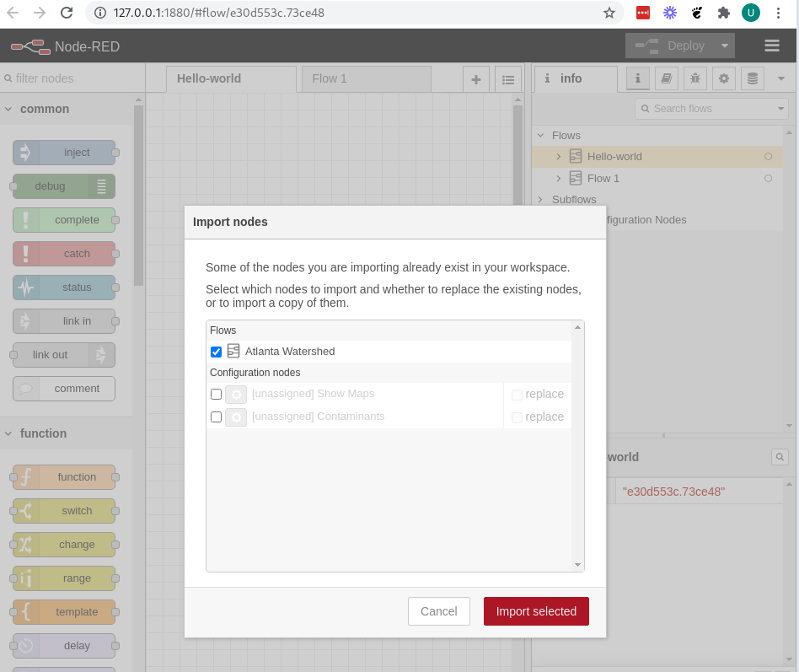This screenshot has width=799, height=672.
Task: Uncheck the Atlanta Watershed flow import checkbox
Action: point(217,352)
